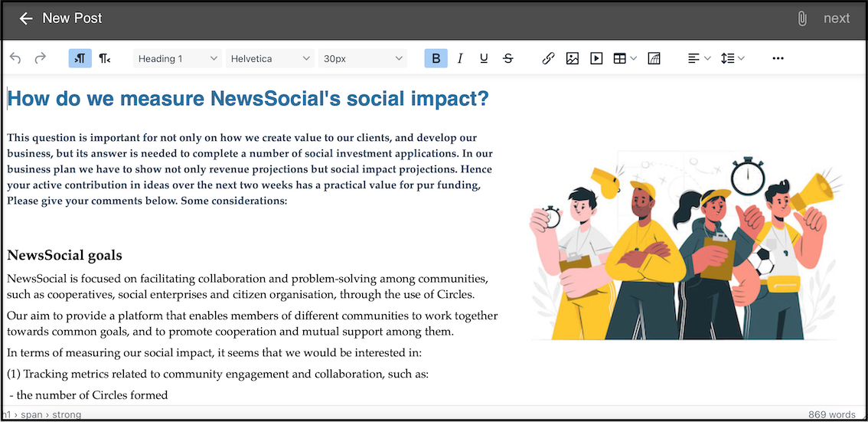Apply italic formatting
Screen dimensions: 868x422
click(x=460, y=58)
